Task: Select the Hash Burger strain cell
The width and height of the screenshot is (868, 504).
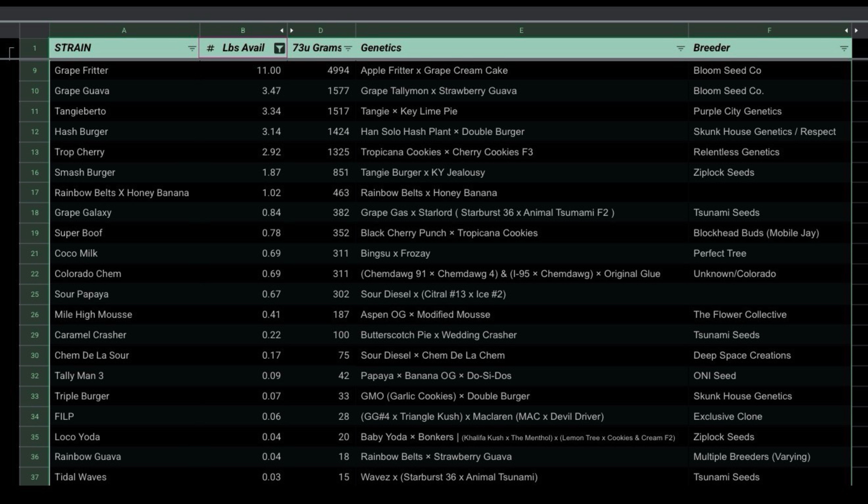Action: (124, 132)
